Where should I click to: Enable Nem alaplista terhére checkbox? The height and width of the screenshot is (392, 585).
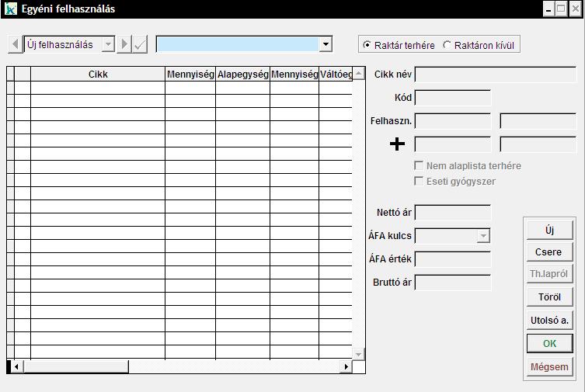point(420,165)
